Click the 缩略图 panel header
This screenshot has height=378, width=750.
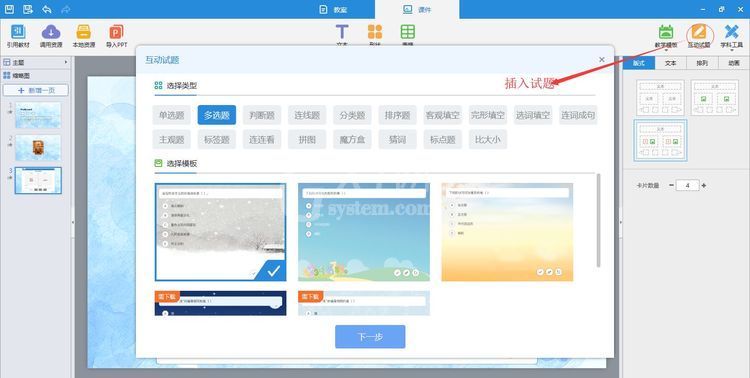point(36,76)
